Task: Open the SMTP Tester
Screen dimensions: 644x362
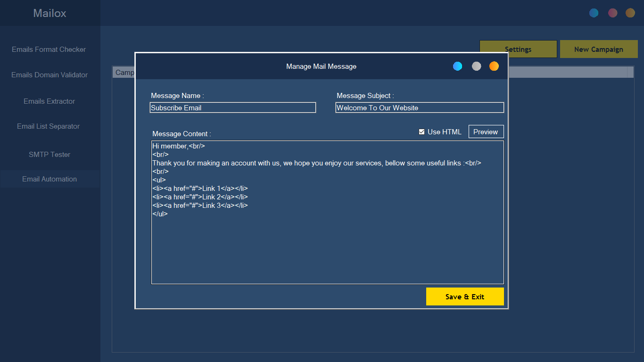Action: tap(49, 154)
